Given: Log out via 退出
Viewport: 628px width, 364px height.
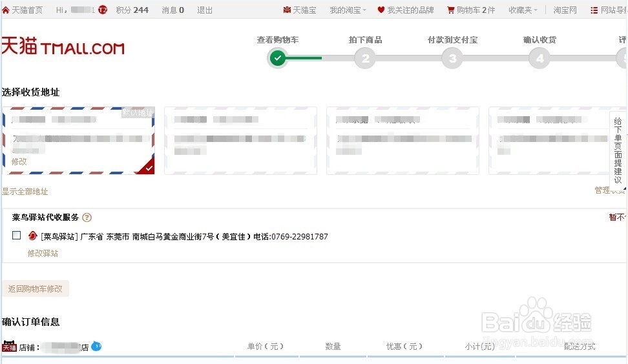Looking at the screenshot, I should 205,10.
